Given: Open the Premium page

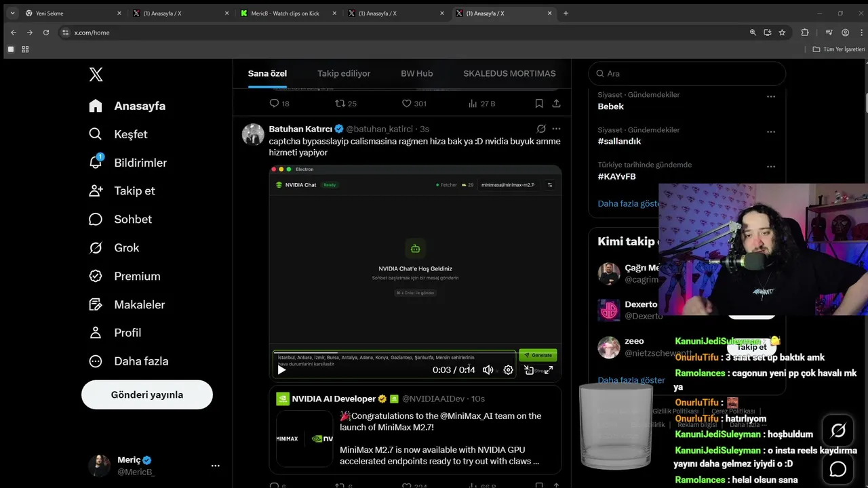Looking at the screenshot, I should (125, 276).
